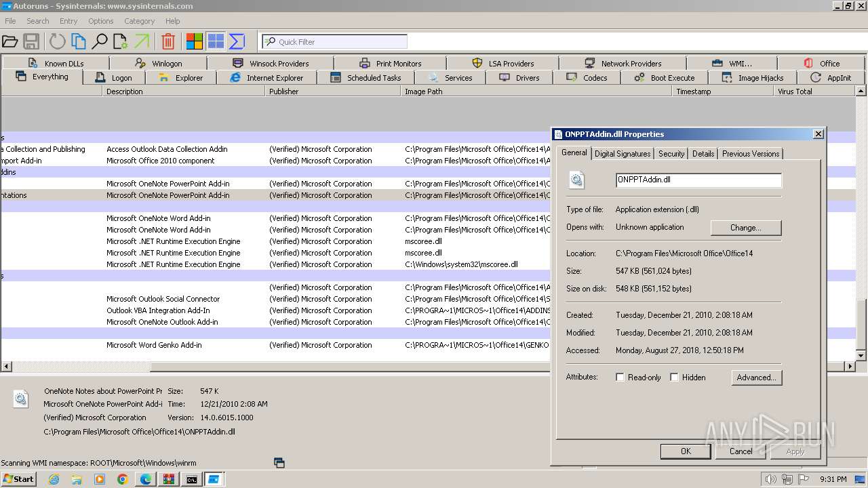Switch to the Codecs tab
Screen dimensions: 868x488
click(587, 78)
